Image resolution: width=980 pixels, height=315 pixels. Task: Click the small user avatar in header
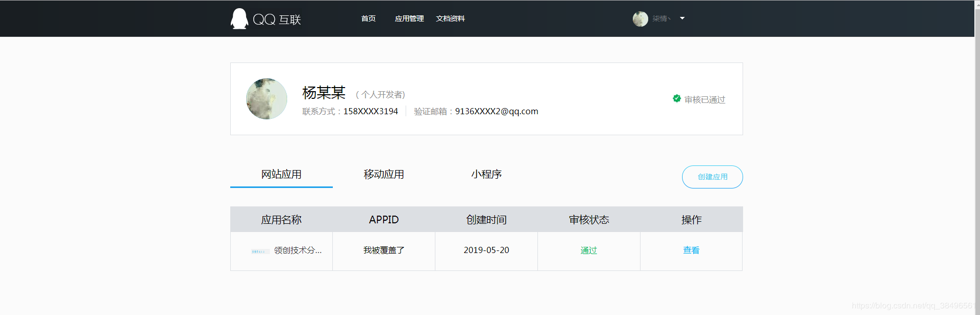click(x=640, y=19)
